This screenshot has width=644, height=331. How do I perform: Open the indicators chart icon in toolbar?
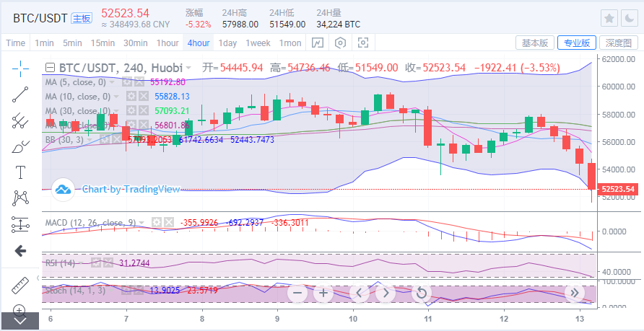(317, 43)
